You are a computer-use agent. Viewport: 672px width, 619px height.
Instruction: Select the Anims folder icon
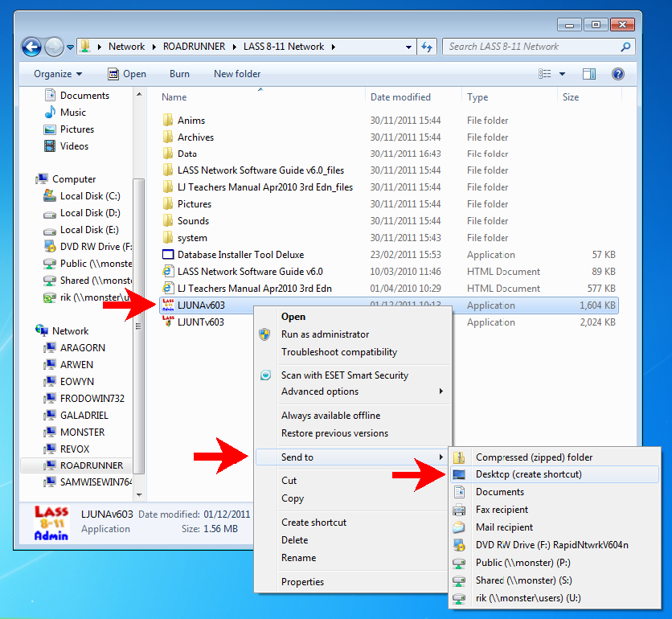click(x=168, y=120)
